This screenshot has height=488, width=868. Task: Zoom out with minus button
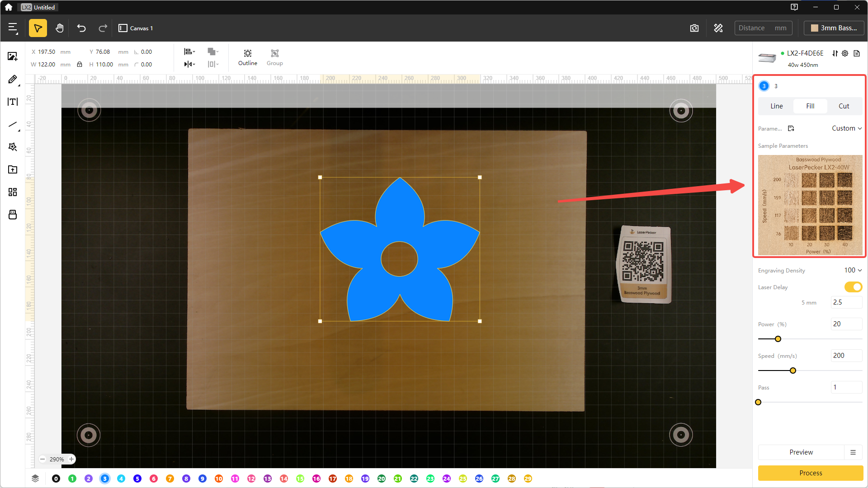point(42,459)
